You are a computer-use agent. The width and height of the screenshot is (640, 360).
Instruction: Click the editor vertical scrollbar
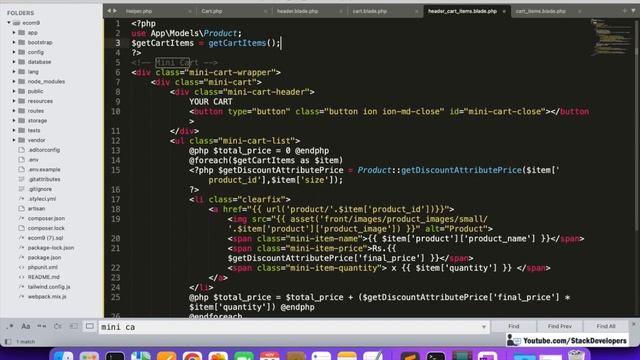click(x=636, y=127)
